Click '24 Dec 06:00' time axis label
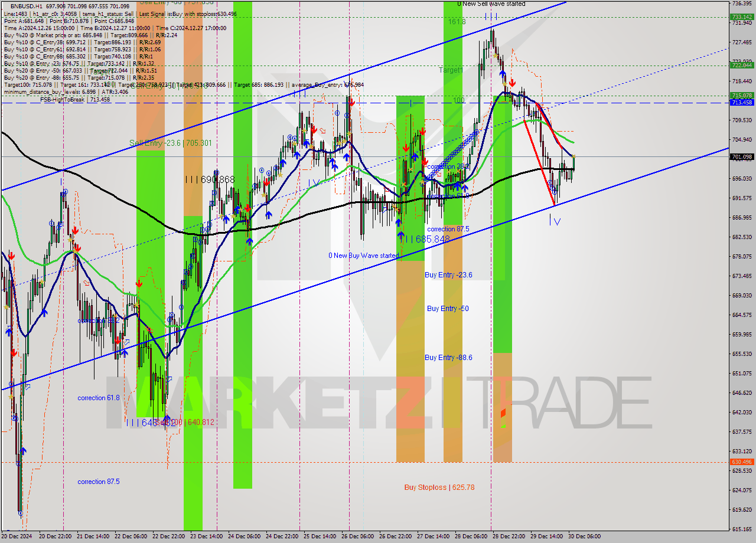 tap(245, 537)
